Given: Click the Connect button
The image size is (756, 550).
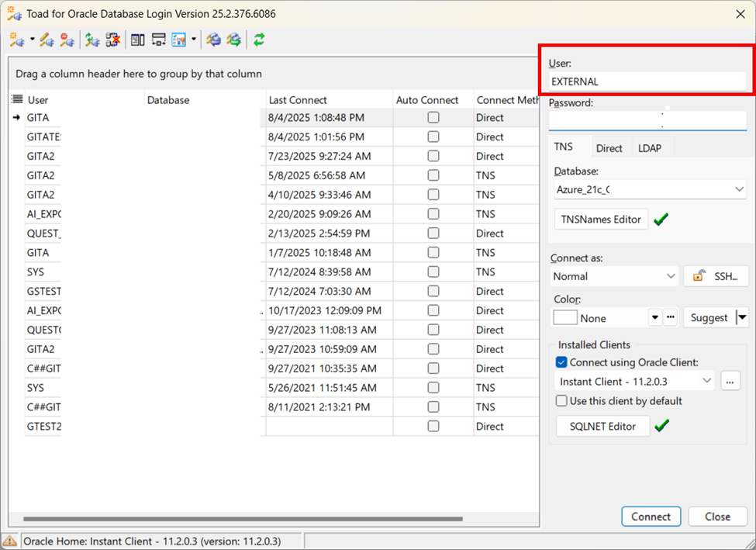Looking at the screenshot, I should [651, 516].
